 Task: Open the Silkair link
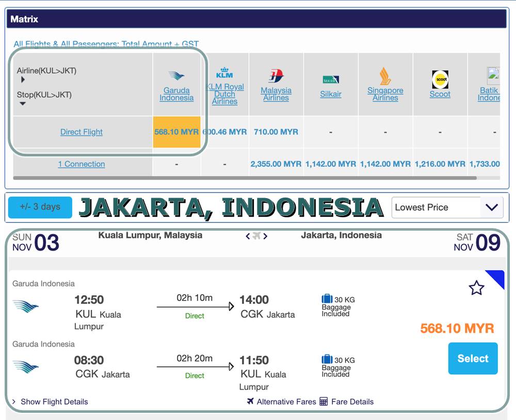click(x=331, y=94)
